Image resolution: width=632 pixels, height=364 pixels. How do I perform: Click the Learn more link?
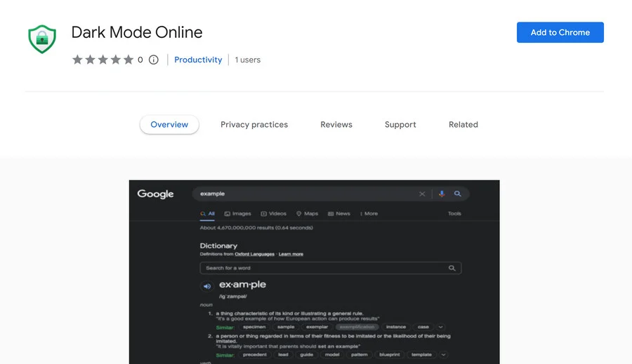291,254
